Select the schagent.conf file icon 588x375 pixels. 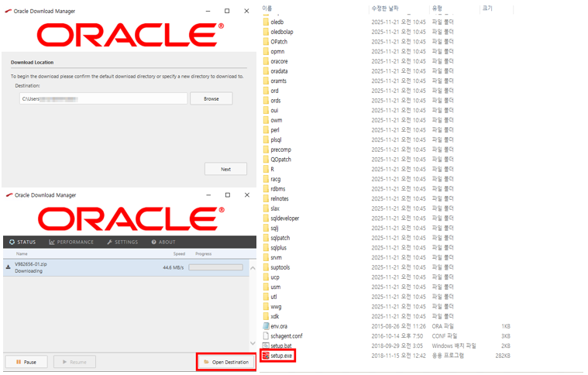pyautogui.click(x=266, y=335)
